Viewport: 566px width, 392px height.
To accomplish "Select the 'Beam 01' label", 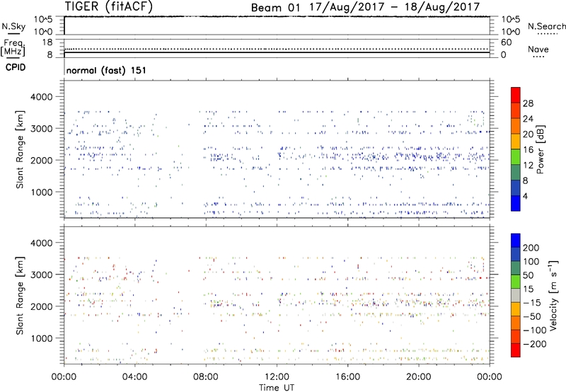I will [x=275, y=8].
